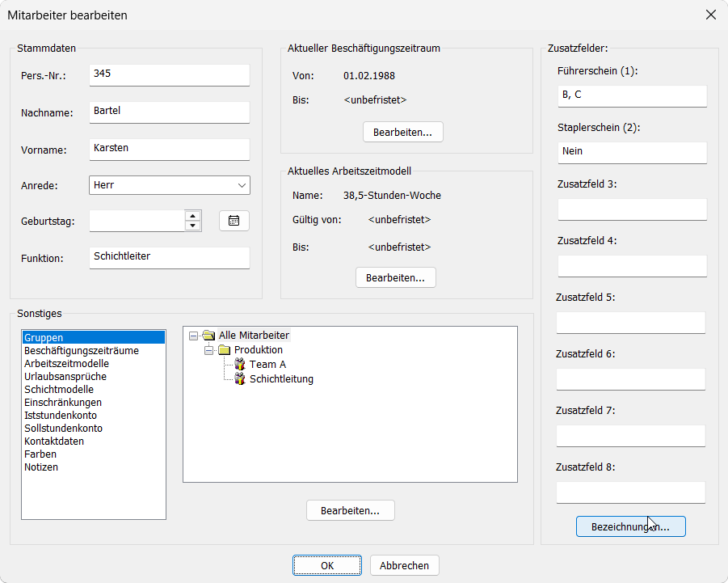The image size is (728, 583).
Task: Select Arbeitszeitmodelle in the Sonstiges list
Action: coord(93,364)
